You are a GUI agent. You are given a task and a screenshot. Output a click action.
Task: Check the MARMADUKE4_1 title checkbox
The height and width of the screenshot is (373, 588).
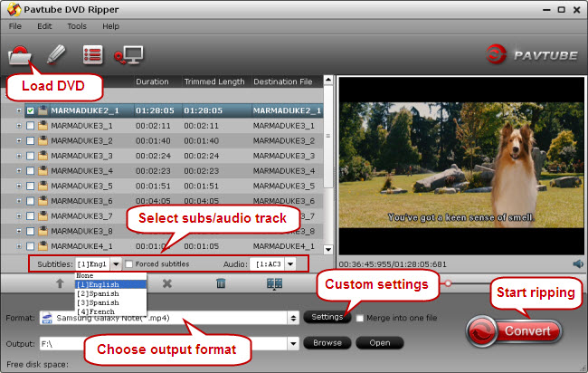[31, 246]
